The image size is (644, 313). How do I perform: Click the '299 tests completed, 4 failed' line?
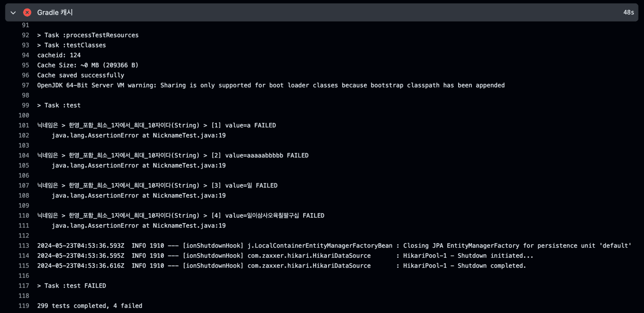coord(90,306)
